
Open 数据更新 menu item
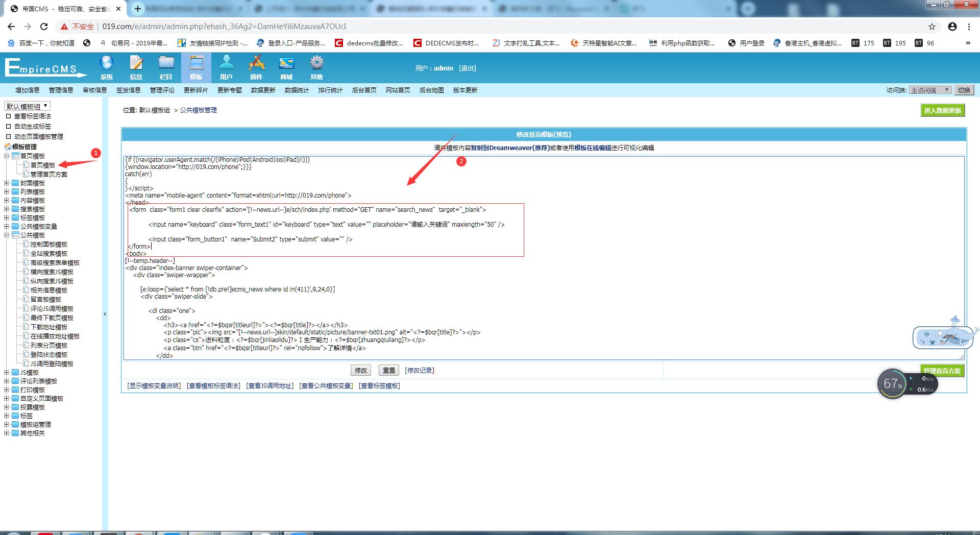coord(263,90)
